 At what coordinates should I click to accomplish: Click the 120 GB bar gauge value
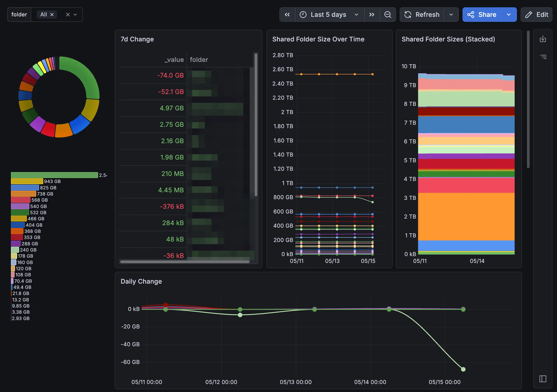click(x=23, y=269)
